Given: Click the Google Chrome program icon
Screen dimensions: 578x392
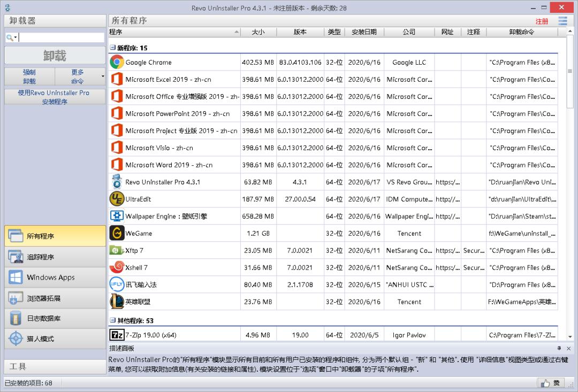Looking at the screenshot, I should 117,62.
